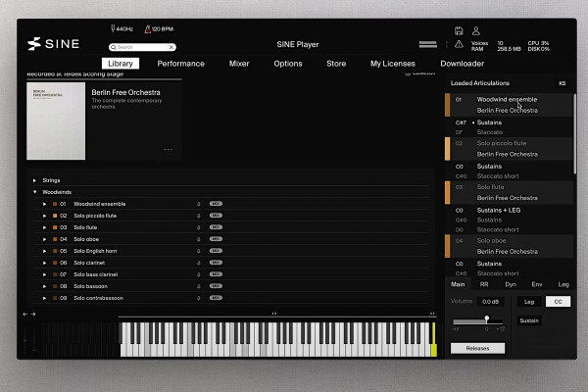
Task: Toggle the KS button in Loaded Articulations
Action: point(563,83)
